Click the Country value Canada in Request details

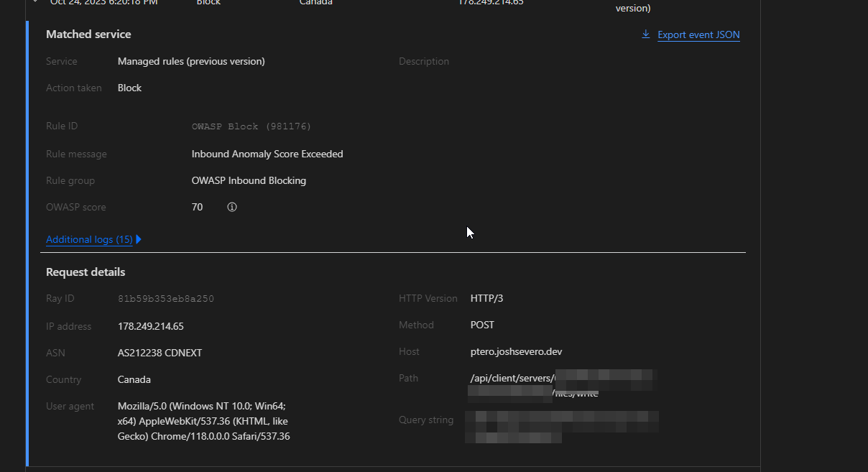(x=134, y=379)
